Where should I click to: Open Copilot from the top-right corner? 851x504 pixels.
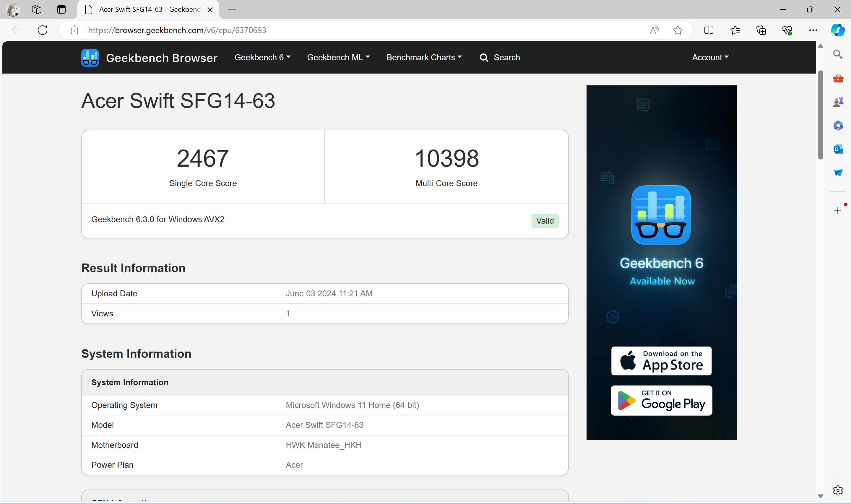pos(838,30)
